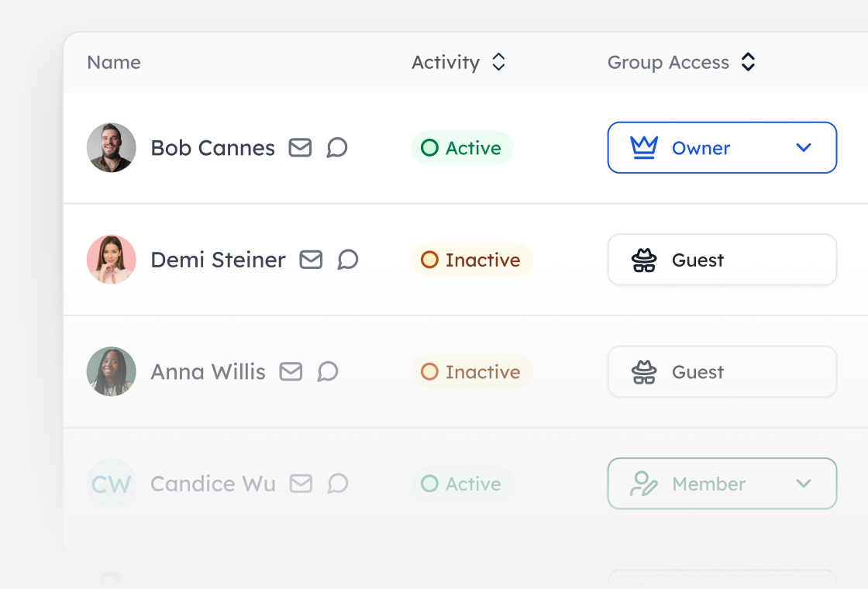Click the Name column header
This screenshot has height=589, width=868.
click(x=113, y=62)
